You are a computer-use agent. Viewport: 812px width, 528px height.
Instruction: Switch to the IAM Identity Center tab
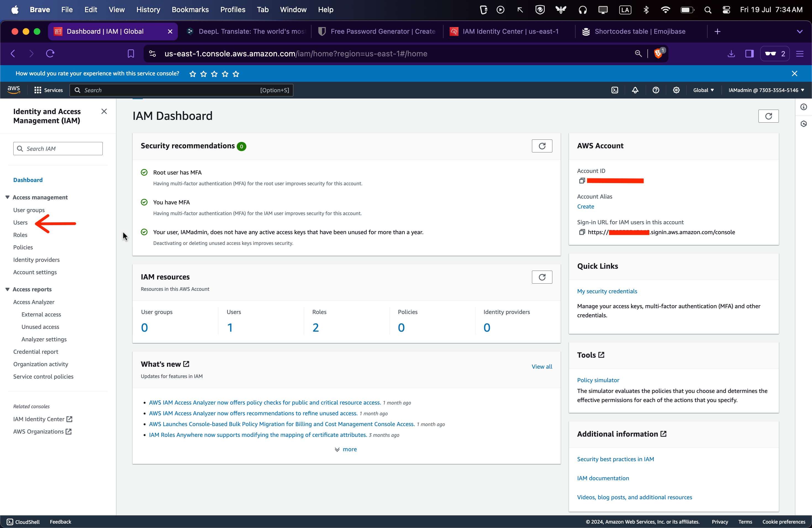pyautogui.click(x=510, y=31)
